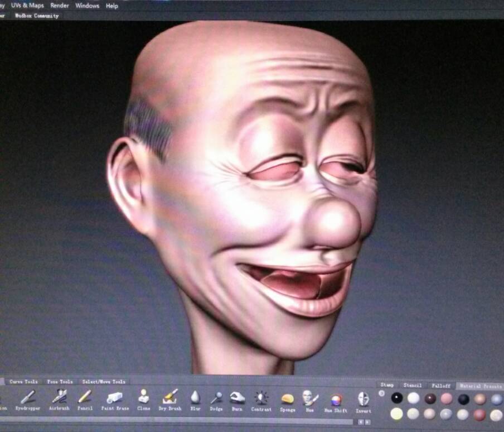Apply the black material preset sphere

(x=397, y=398)
